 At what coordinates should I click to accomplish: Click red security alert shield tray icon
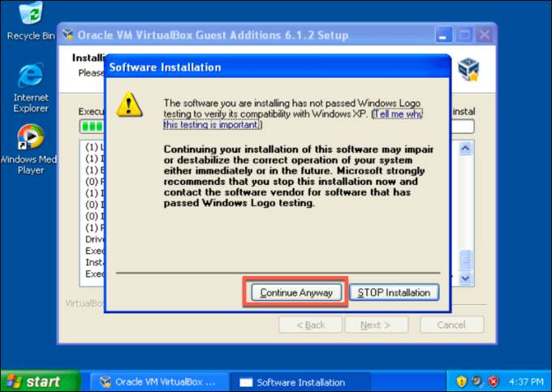click(494, 381)
